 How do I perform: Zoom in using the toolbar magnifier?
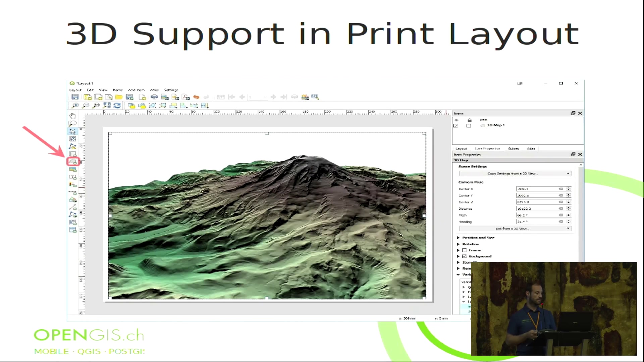(75, 105)
